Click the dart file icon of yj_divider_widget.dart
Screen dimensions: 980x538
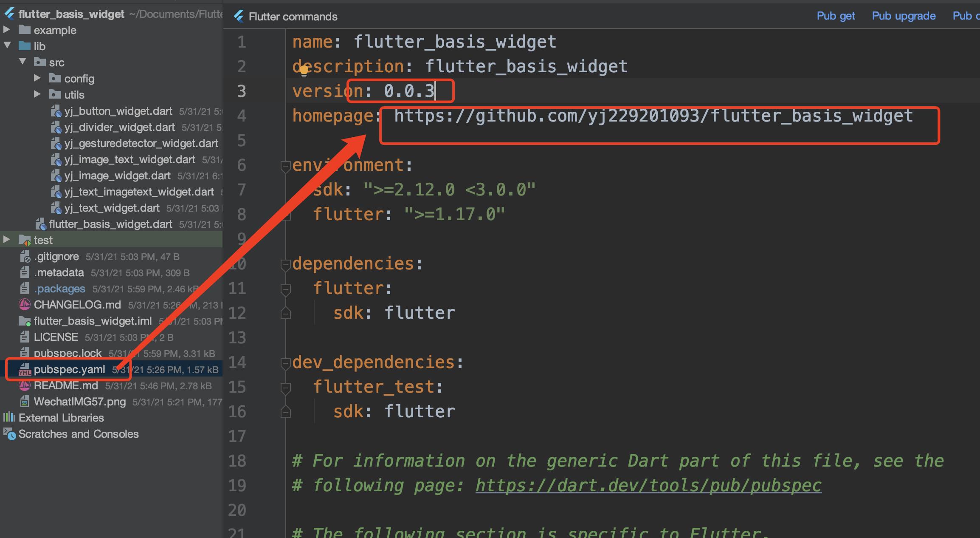coord(56,127)
